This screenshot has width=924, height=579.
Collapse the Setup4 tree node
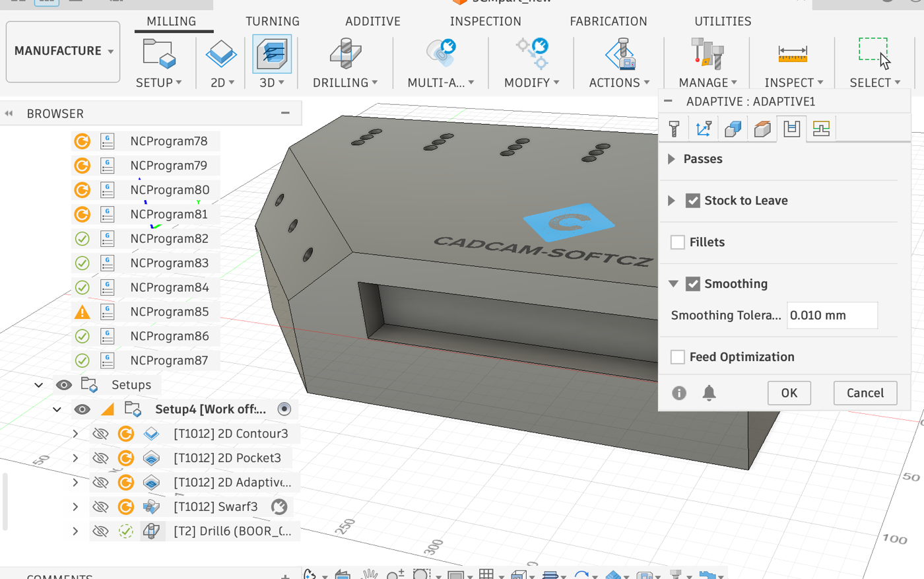click(x=57, y=409)
